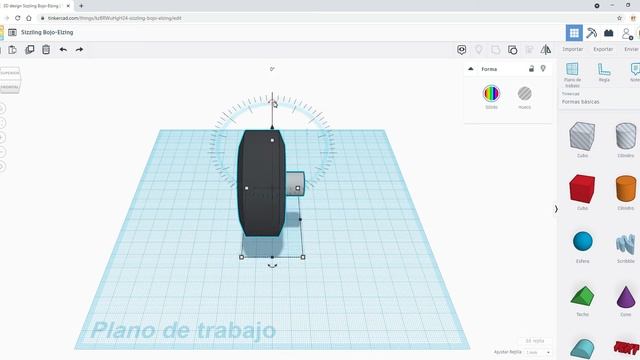640x360 pixels.
Task: Switch to Bricks mode
Action: point(609,33)
